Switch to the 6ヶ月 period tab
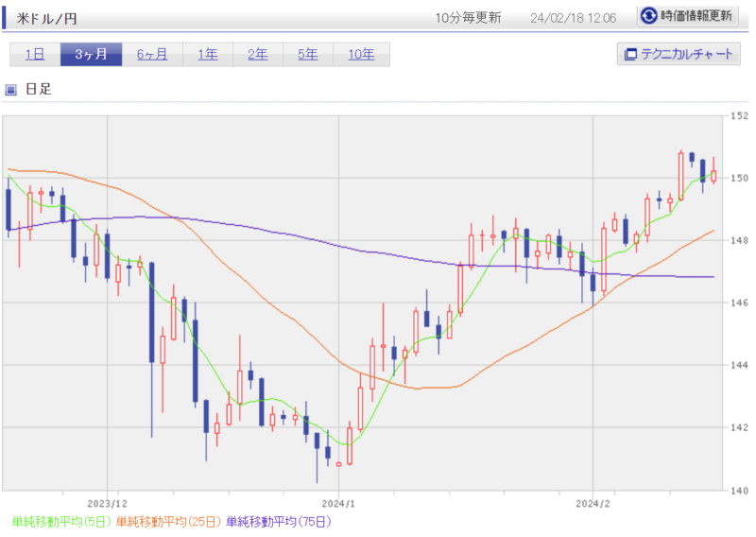 click(x=152, y=54)
